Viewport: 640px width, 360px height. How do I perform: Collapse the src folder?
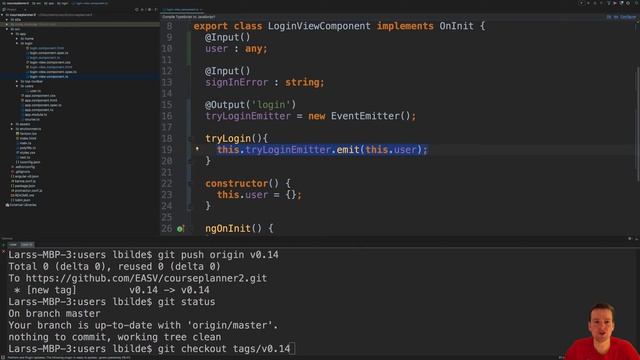[x=7, y=29]
